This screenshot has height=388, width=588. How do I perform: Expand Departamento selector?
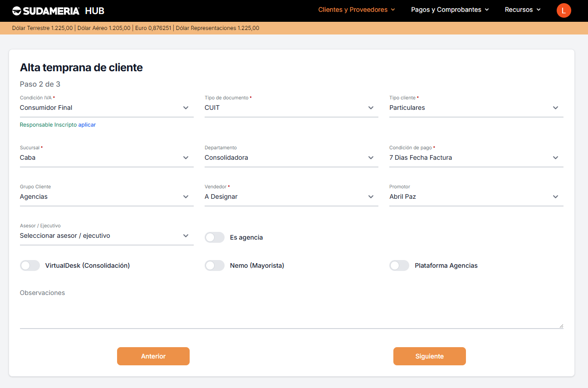[x=291, y=158]
